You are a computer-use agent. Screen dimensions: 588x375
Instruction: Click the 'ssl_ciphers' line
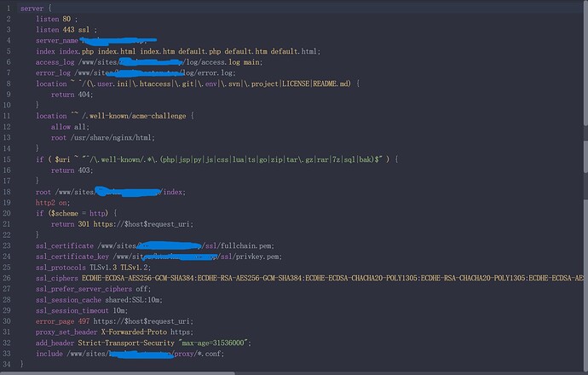click(x=309, y=278)
